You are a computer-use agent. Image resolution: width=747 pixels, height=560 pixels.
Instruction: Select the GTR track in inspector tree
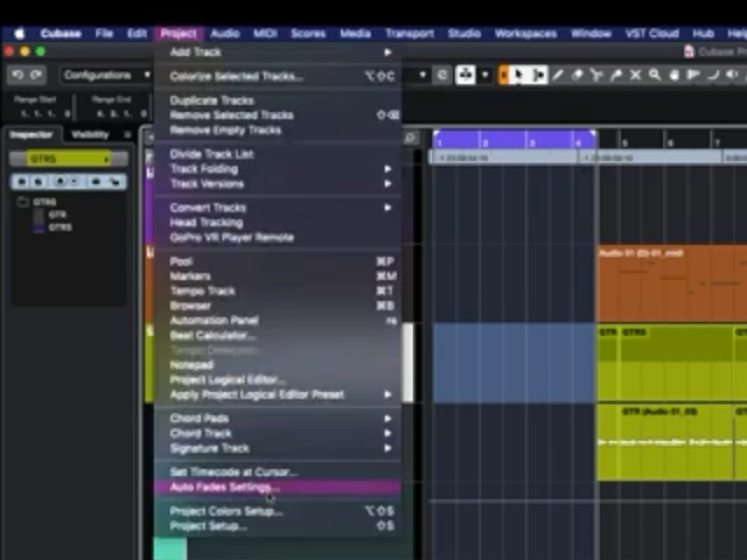57,215
